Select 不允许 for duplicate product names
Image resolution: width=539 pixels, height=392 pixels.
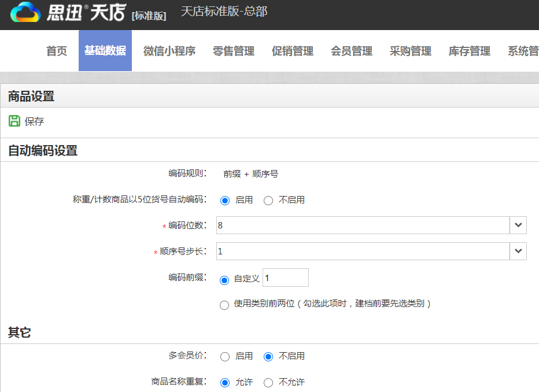[x=268, y=382]
